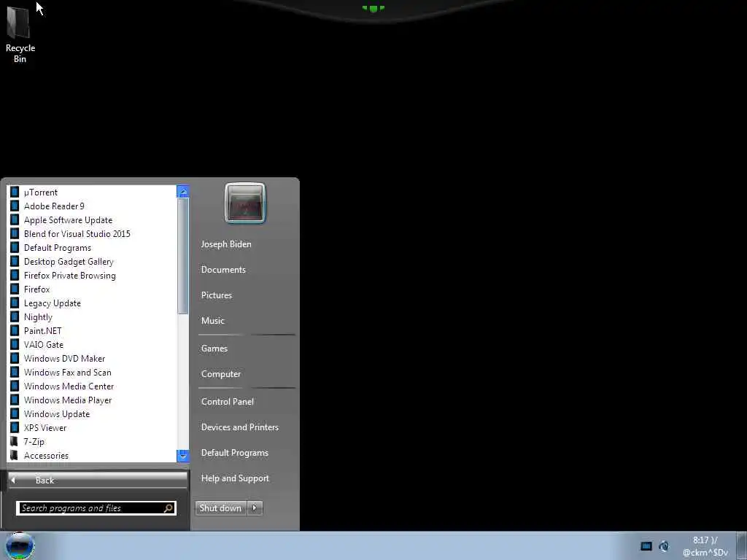The width and height of the screenshot is (747, 560).
Task: Click the Windows Fax and Scan icon
Action: click(x=15, y=372)
